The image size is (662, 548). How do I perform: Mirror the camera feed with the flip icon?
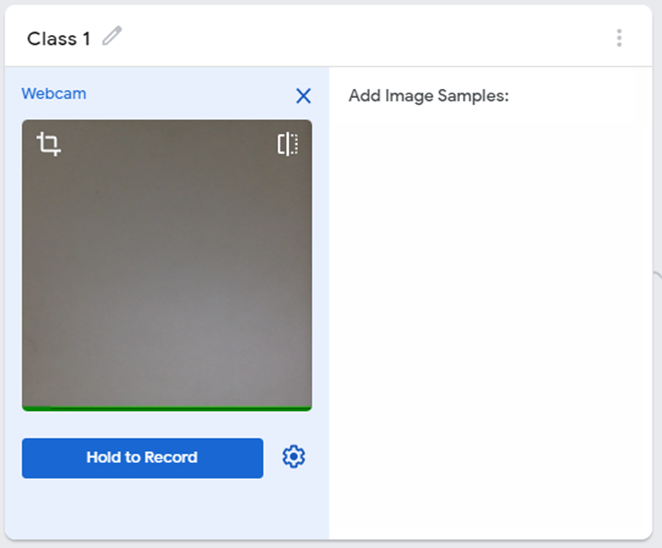click(x=288, y=144)
